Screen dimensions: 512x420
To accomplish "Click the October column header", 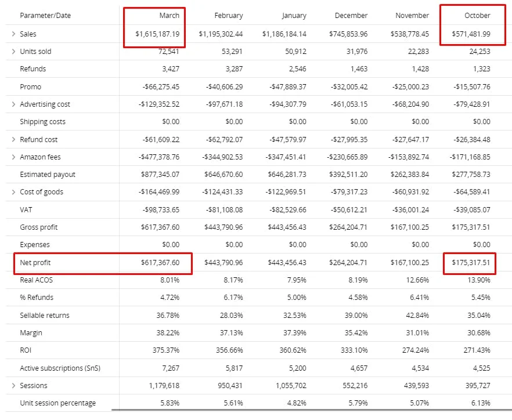I will 477,15.
